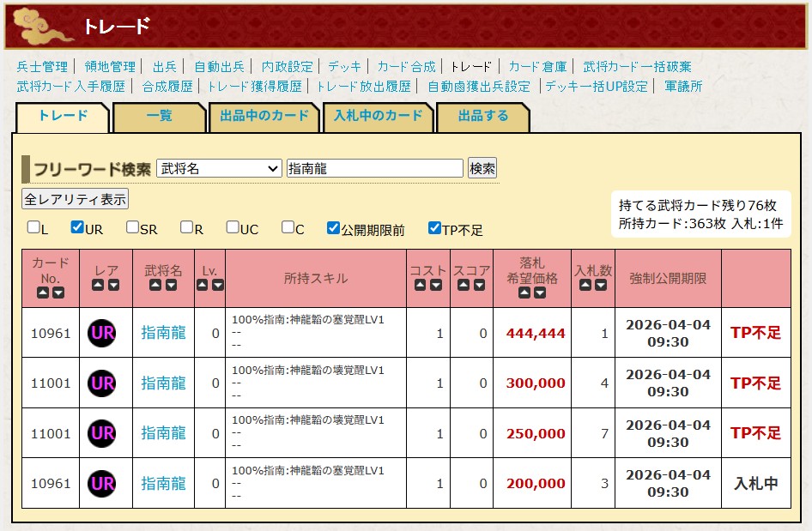Enable the SR rarity checkbox
Image resolution: width=812 pixels, height=531 pixels.
(x=132, y=228)
